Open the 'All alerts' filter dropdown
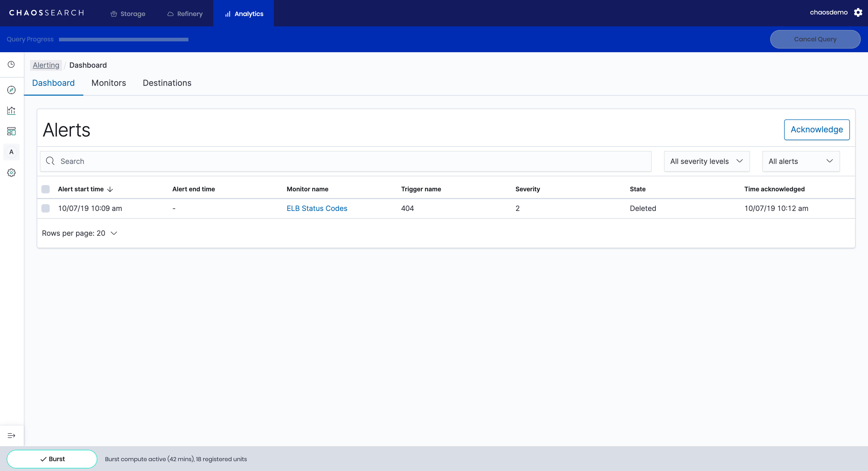 (801, 161)
